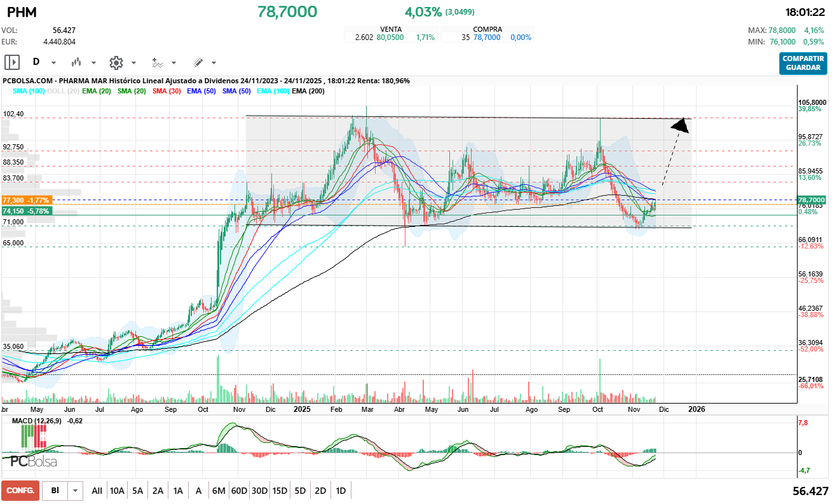Toggle the BOLL (20) indicator
Image resolution: width=837 pixels, height=504 pixels.
[64, 92]
